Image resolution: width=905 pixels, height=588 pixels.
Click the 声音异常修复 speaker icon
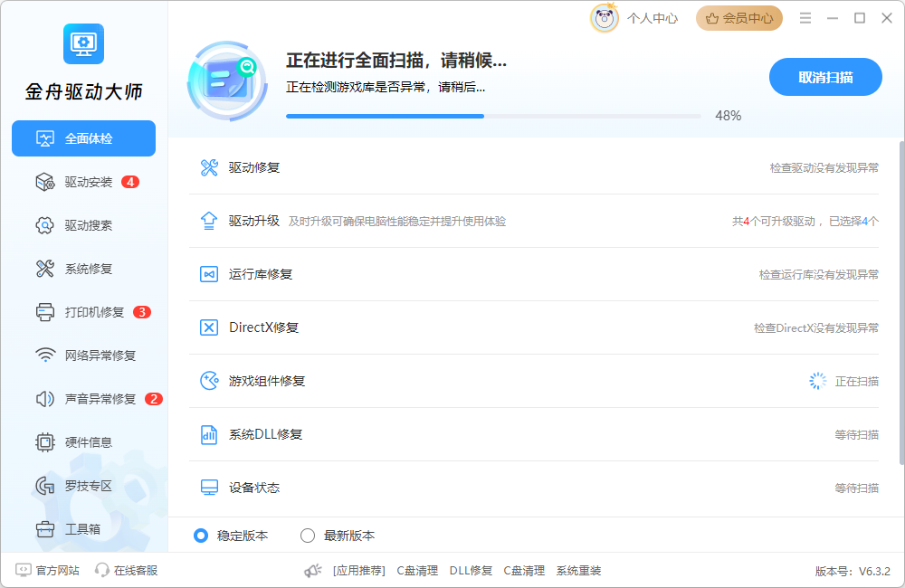pyautogui.click(x=45, y=399)
